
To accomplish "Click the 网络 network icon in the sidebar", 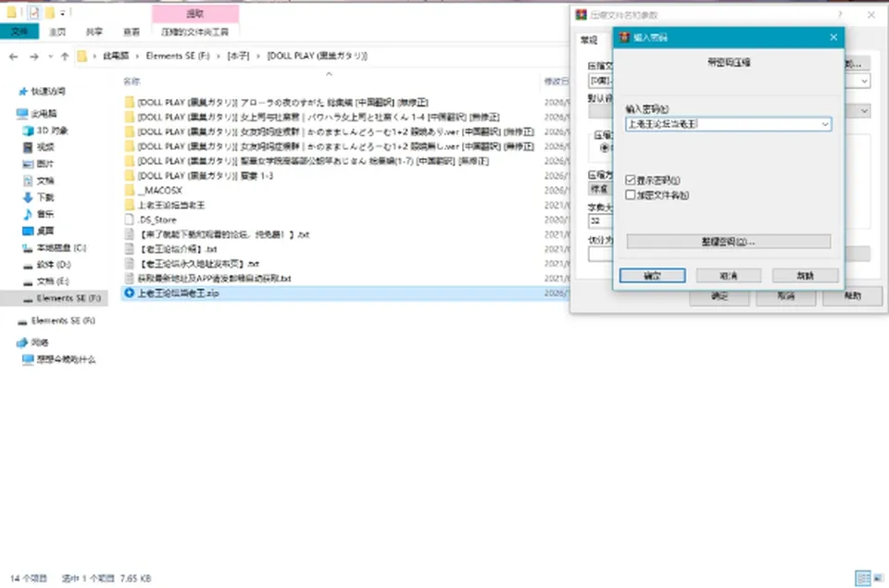I will click(22, 343).
